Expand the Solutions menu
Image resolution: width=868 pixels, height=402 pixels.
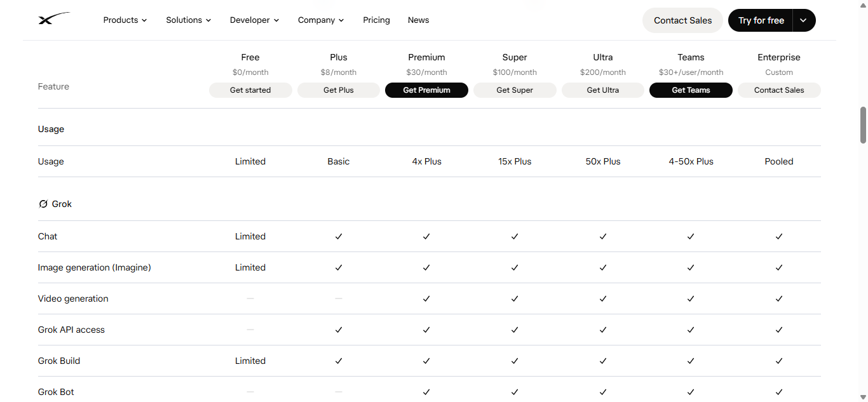tap(189, 20)
